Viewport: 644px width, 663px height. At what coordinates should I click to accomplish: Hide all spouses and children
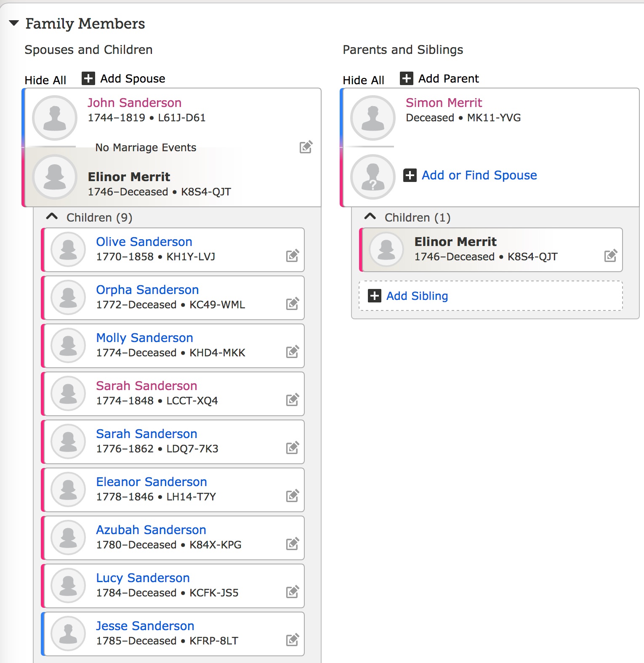click(45, 80)
